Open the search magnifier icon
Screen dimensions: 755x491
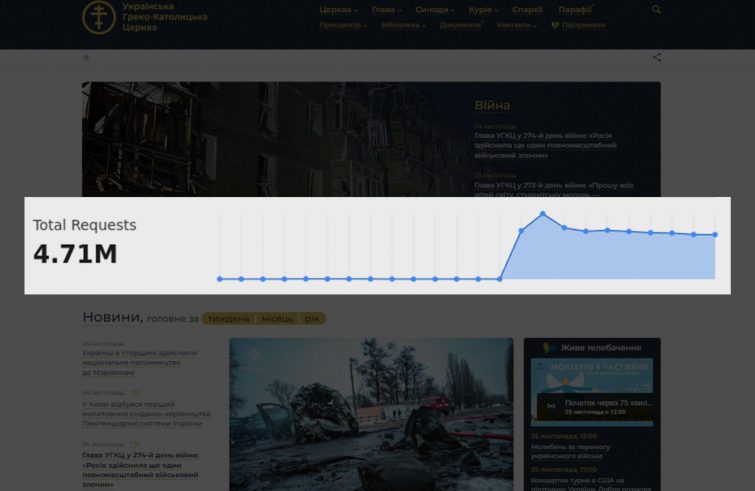(x=656, y=10)
